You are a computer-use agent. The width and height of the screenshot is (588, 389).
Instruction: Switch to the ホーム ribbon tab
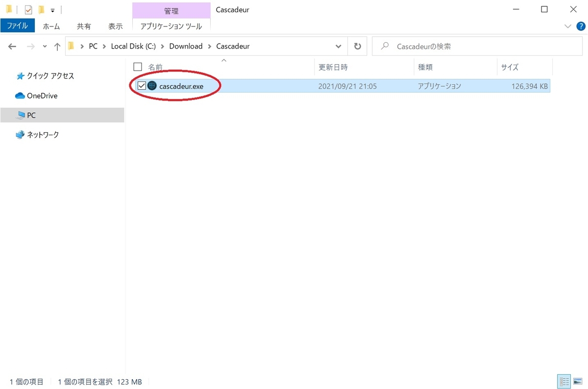[51, 26]
